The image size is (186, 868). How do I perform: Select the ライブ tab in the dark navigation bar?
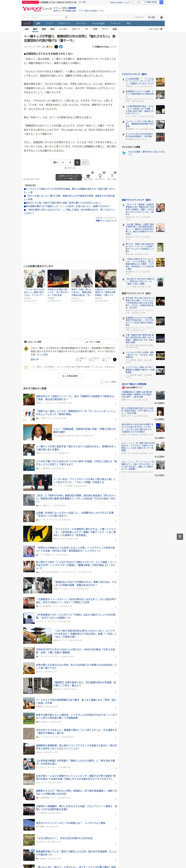tap(49, 24)
